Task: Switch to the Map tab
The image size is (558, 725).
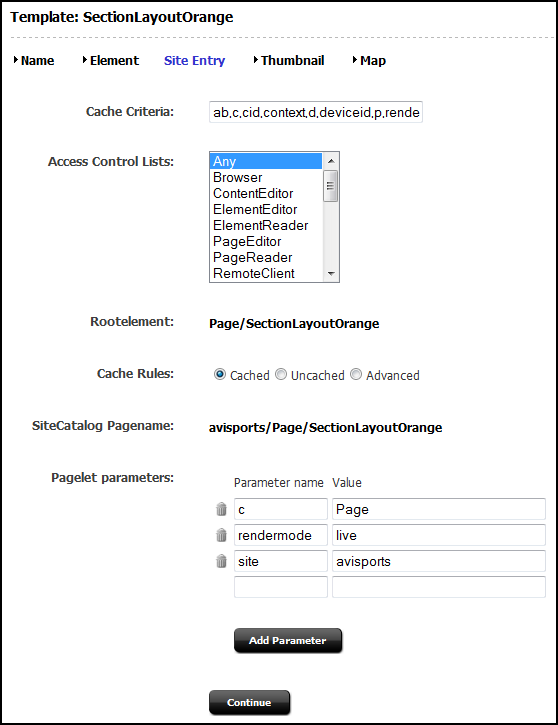Action: [x=373, y=61]
